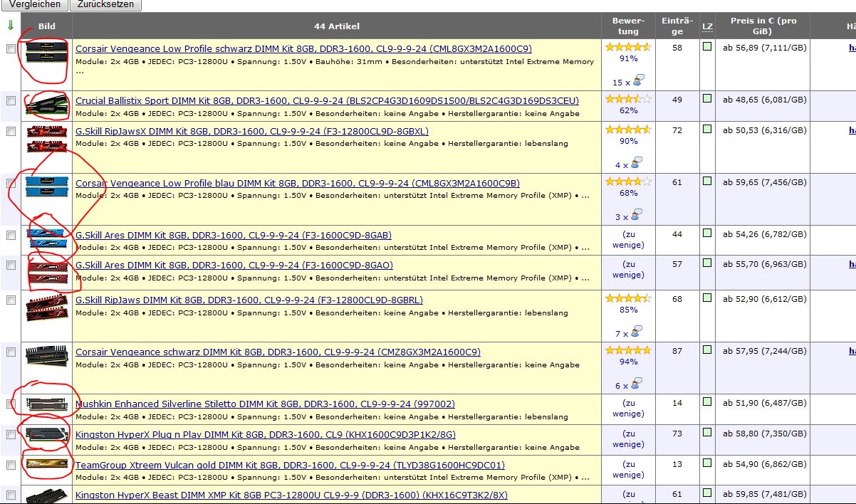Open comments icon beside '15 x'

click(639, 80)
